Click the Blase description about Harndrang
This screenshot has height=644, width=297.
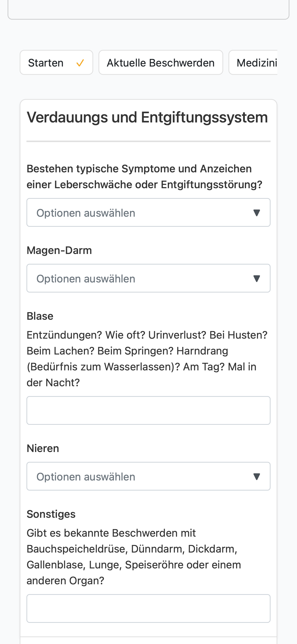147,359
